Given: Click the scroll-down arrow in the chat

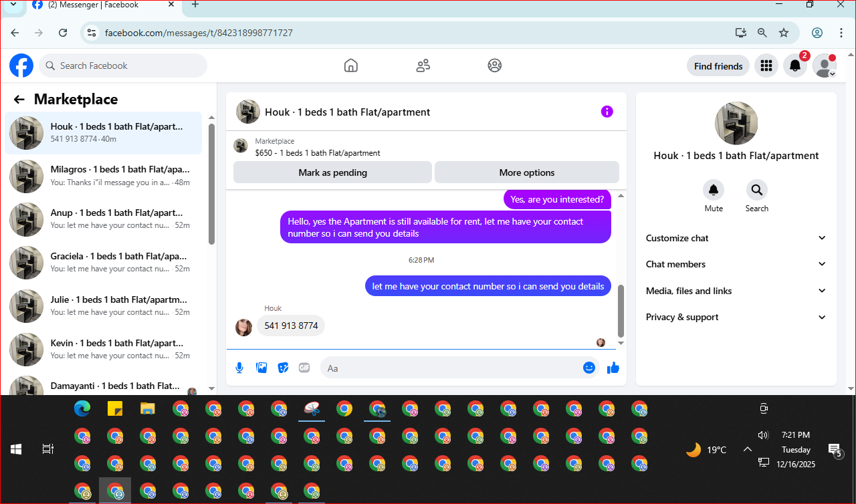Looking at the screenshot, I should point(621,343).
